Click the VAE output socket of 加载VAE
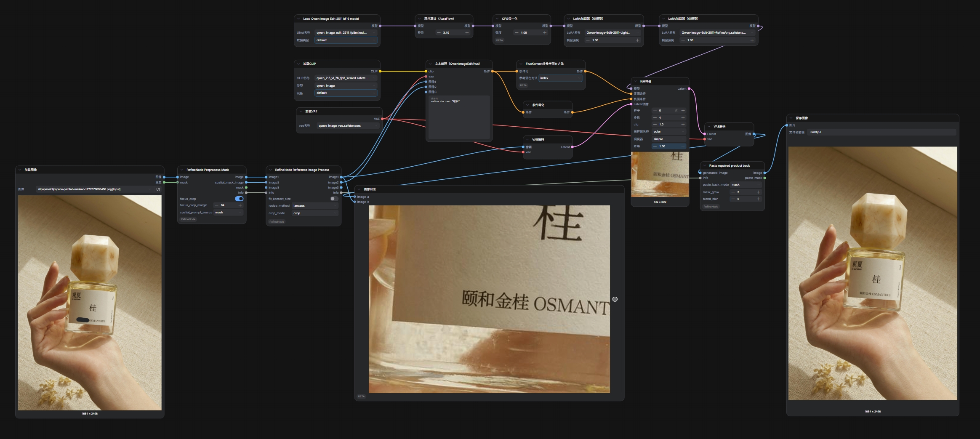Screen dimensions: 980x439 pos(382,119)
